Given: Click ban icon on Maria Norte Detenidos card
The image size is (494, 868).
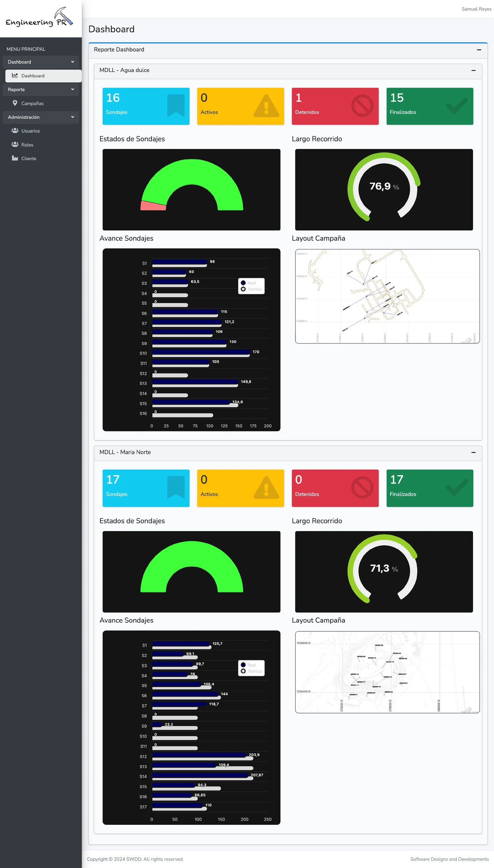Looking at the screenshot, I should click(362, 488).
